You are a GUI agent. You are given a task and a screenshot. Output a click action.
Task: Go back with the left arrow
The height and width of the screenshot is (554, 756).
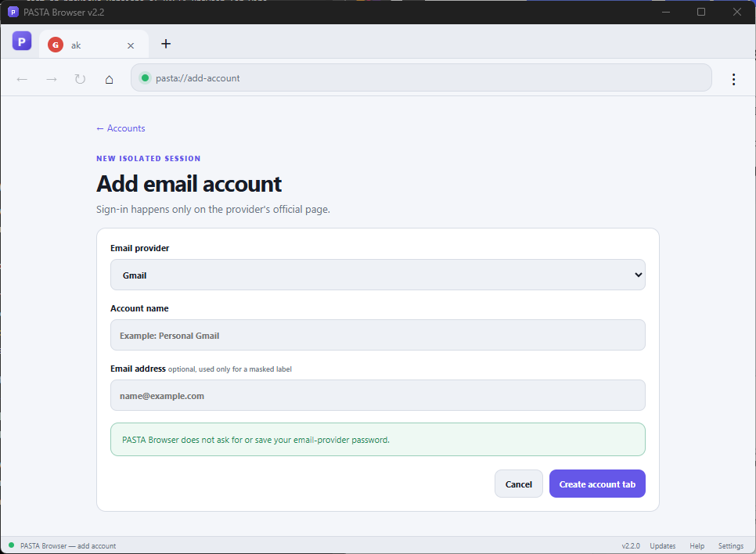tap(22, 78)
